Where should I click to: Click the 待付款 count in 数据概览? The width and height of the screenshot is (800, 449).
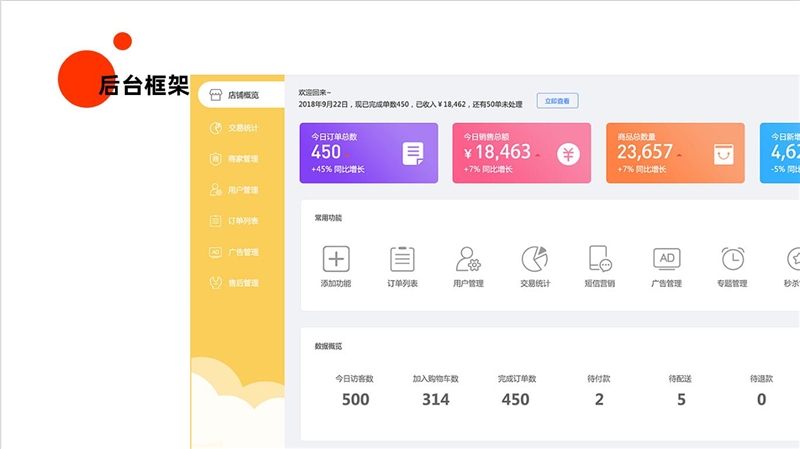599,399
